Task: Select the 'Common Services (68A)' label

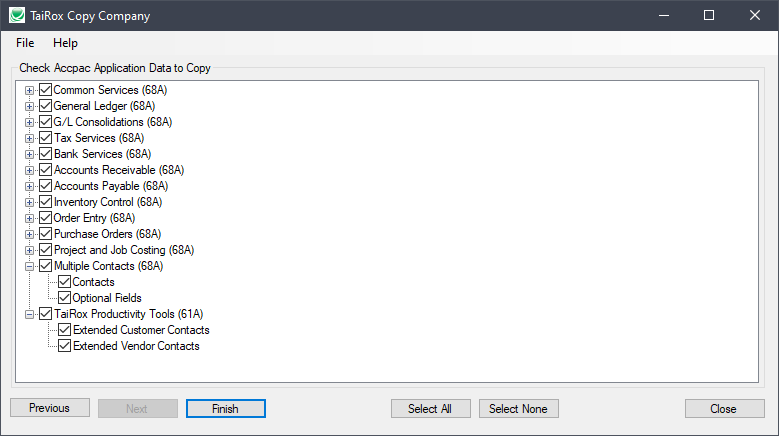Action: point(110,90)
